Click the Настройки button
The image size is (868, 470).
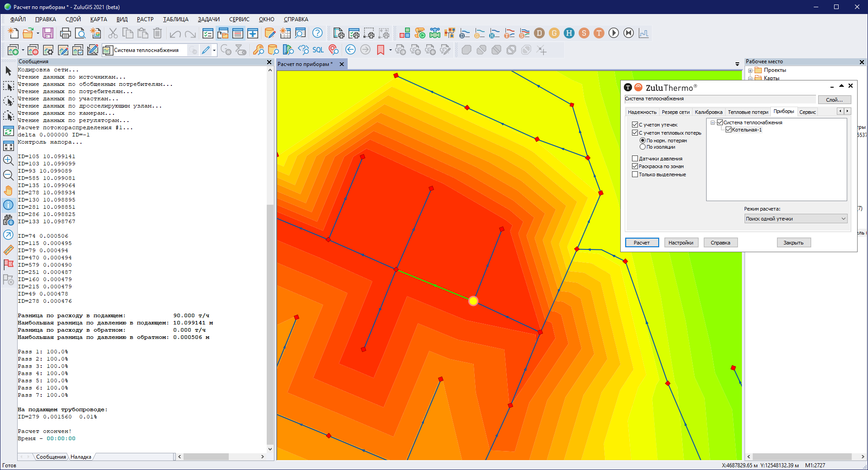click(681, 243)
